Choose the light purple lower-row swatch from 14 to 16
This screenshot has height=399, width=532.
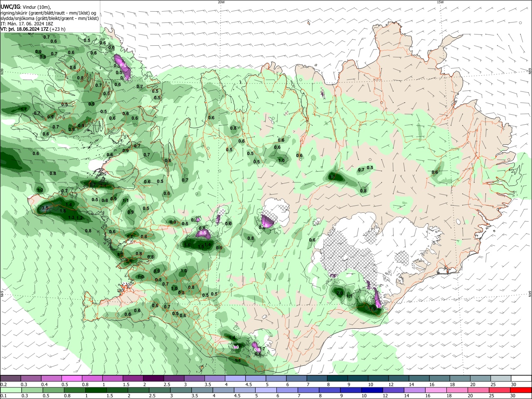[x=415, y=390]
